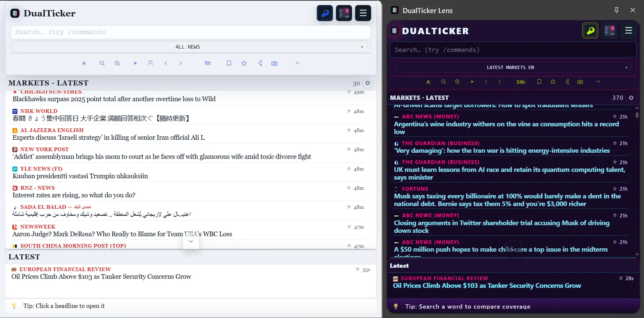The width and height of the screenshot is (644, 318).
Task: Open the theme layout icon in DualTicker header
Action: 344,13
